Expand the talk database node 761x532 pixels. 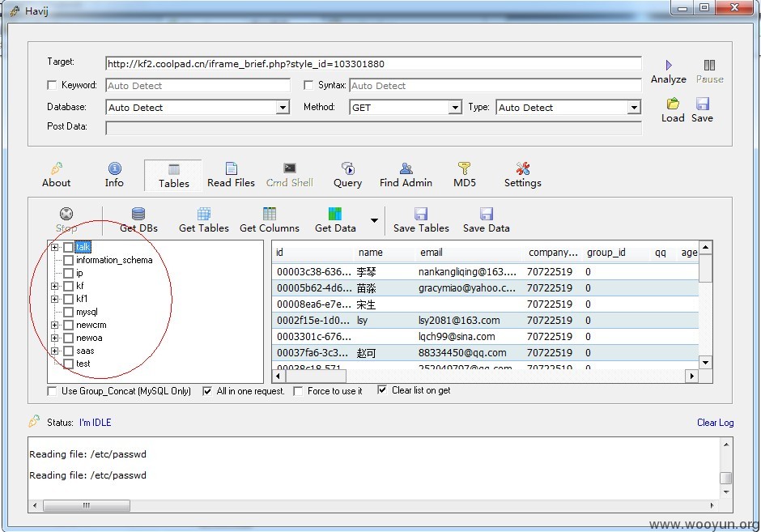click(x=55, y=248)
